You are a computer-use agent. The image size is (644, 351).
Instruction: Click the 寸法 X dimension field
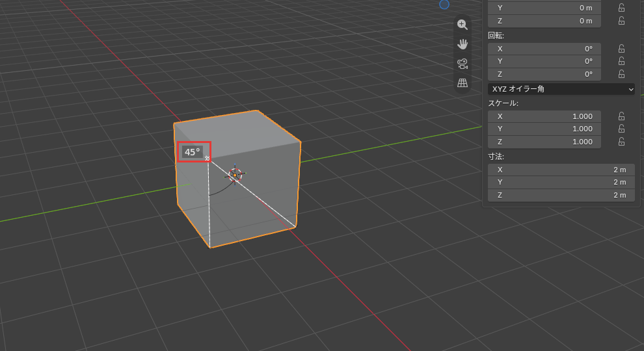(561, 170)
